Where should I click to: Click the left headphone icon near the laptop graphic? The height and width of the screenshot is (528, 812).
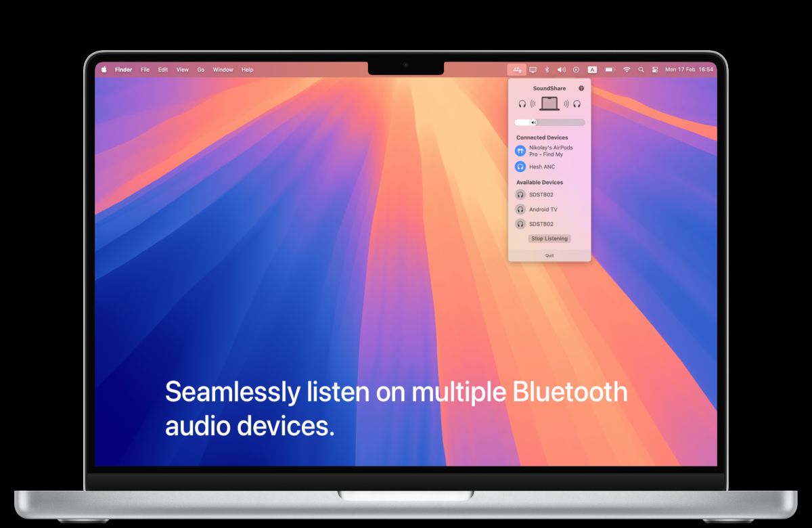pyautogui.click(x=521, y=104)
